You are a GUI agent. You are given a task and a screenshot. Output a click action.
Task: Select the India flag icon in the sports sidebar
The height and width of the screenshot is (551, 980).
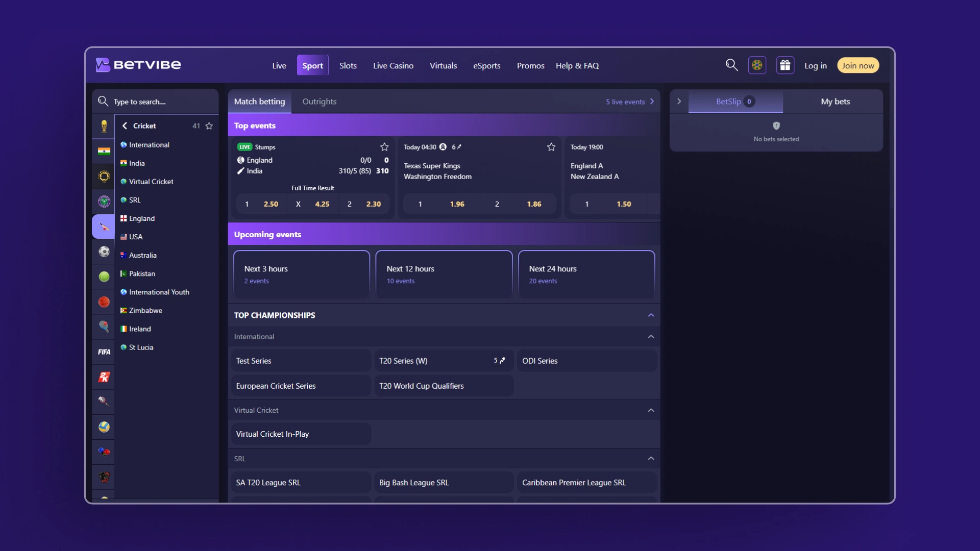tap(104, 151)
